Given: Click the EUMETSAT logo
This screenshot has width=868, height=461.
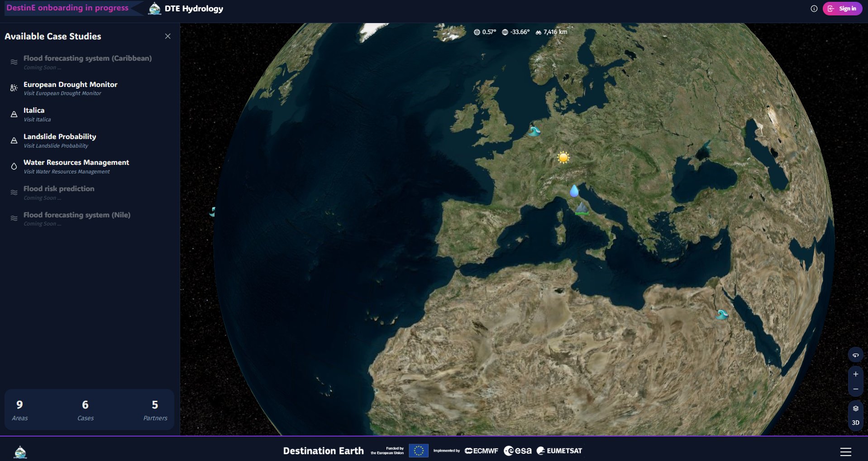Looking at the screenshot, I should click(559, 451).
